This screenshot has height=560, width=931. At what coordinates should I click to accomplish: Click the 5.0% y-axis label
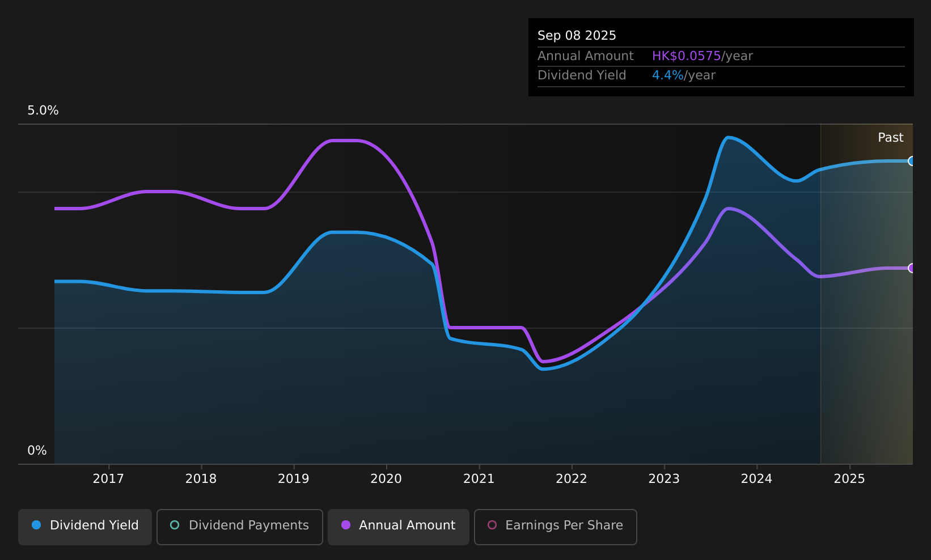click(43, 111)
